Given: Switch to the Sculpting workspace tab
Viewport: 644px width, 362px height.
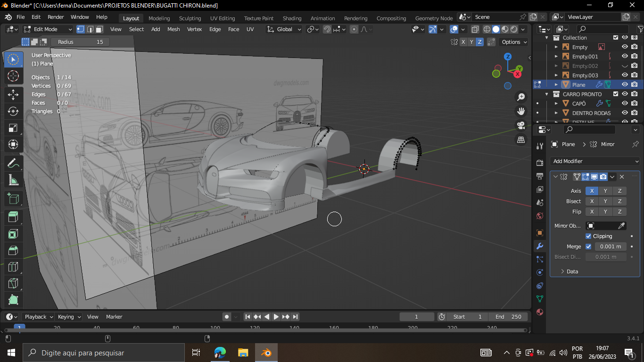Looking at the screenshot, I should click(190, 18).
